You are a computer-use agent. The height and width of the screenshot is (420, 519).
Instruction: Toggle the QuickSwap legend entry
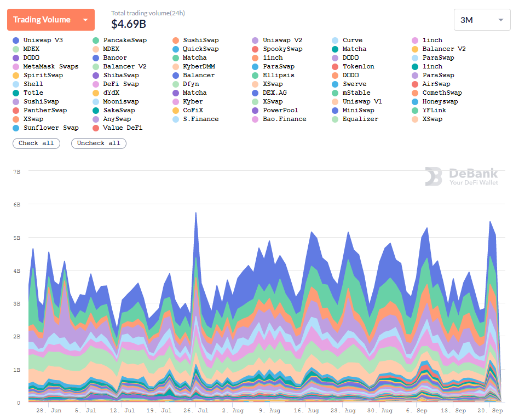[195, 49]
